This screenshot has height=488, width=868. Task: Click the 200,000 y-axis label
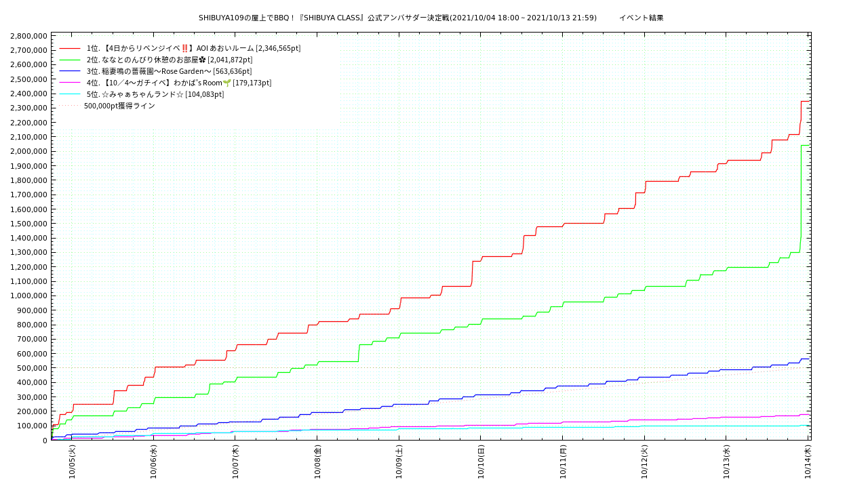(33, 411)
